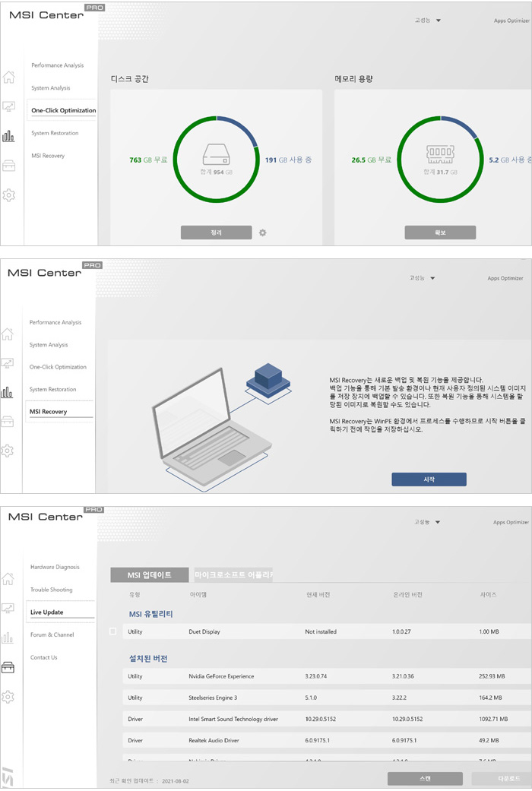Click the 정리 disk cleanup button

216,233
